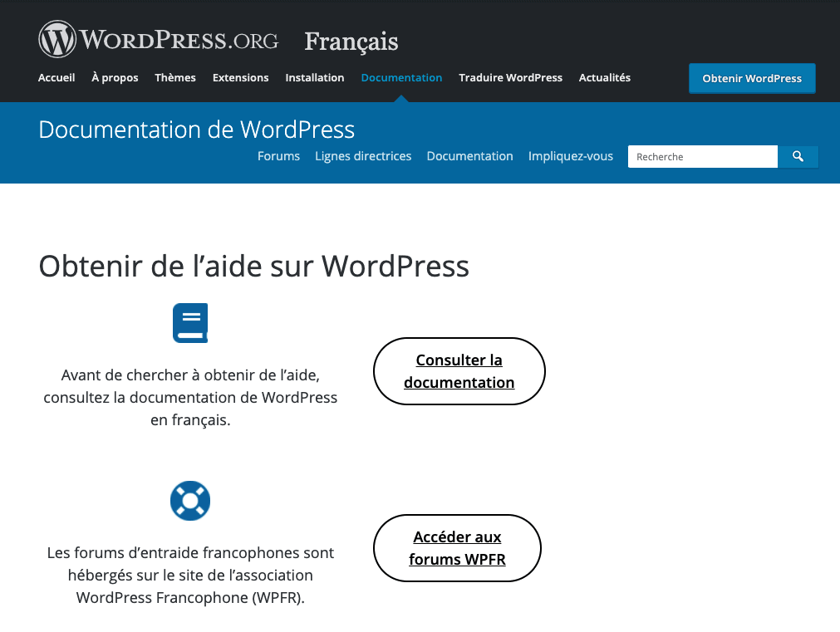Click the Documentation de WordPress heading link
Viewport: 840px width, 632px height.
tap(197, 130)
